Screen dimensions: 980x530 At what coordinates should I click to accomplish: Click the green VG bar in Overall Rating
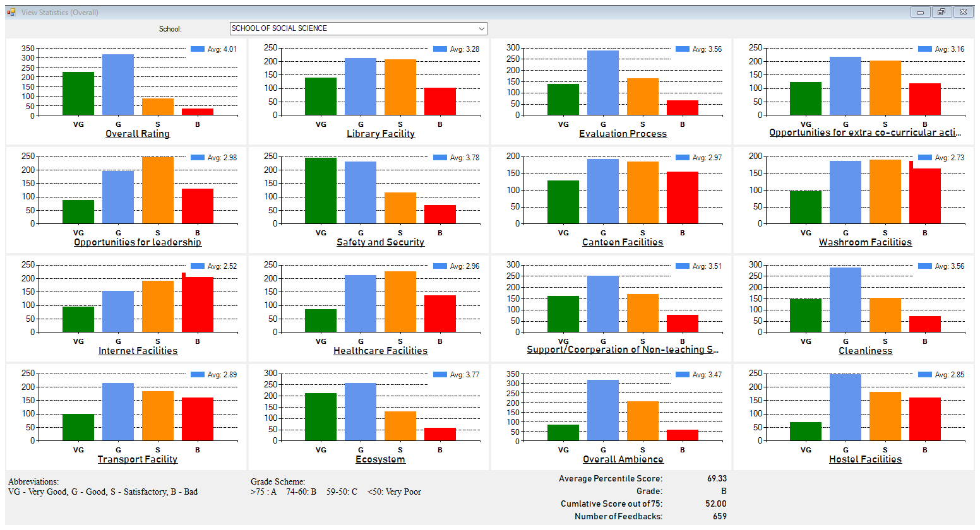pos(78,93)
